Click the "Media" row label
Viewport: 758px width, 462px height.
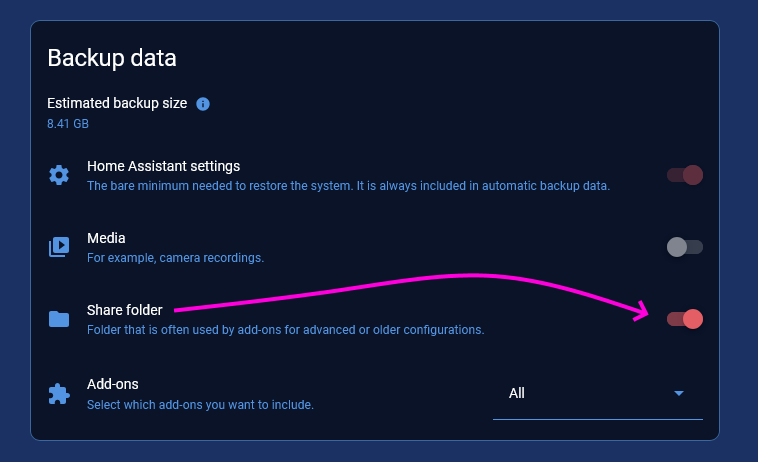coord(106,238)
